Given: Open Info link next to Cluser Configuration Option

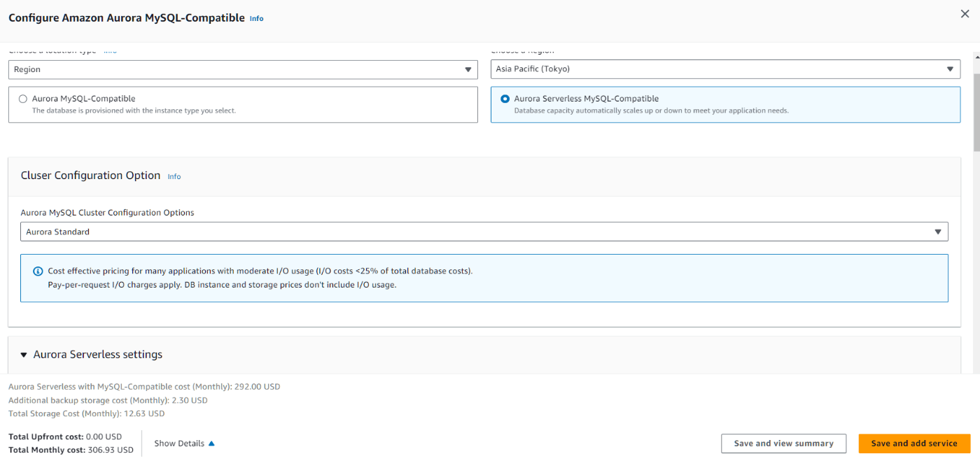Looking at the screenshot, I should pos(174,176).
